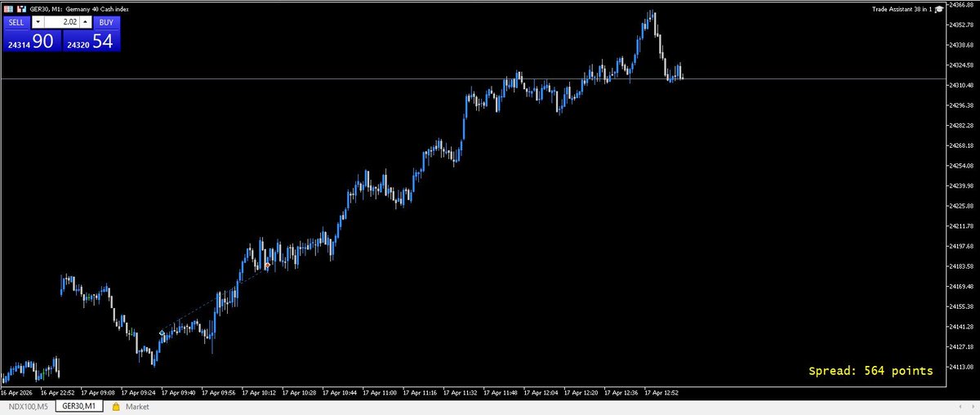Decrease lot volume with down arrow
Viewport: 980px width, 415px height.
click(37, 22)
